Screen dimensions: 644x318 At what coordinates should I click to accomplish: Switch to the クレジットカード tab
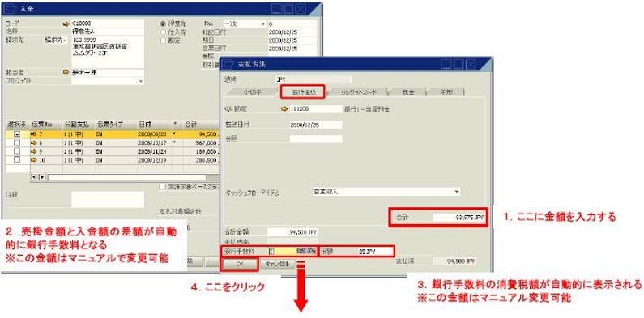359,92
